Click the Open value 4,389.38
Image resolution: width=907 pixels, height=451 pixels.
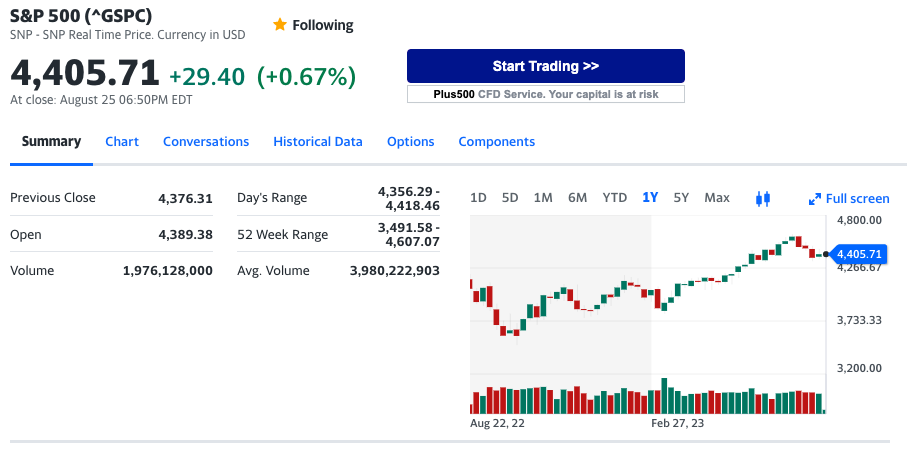pyautogui.click(x=186, y=235)
